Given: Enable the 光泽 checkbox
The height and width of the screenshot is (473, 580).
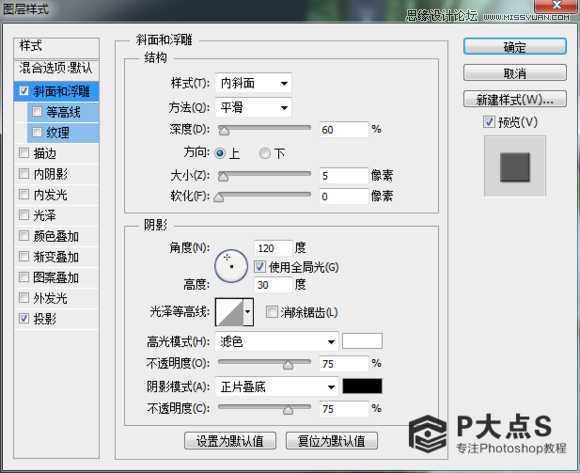Looking at the screenshot, I should click(24, 215).
